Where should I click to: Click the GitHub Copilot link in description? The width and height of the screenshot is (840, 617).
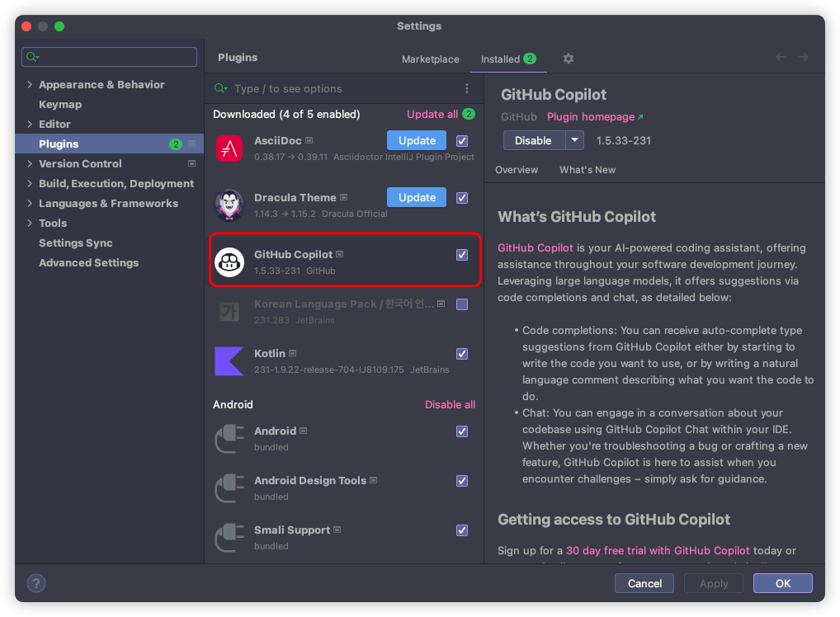tap(536, 248)
